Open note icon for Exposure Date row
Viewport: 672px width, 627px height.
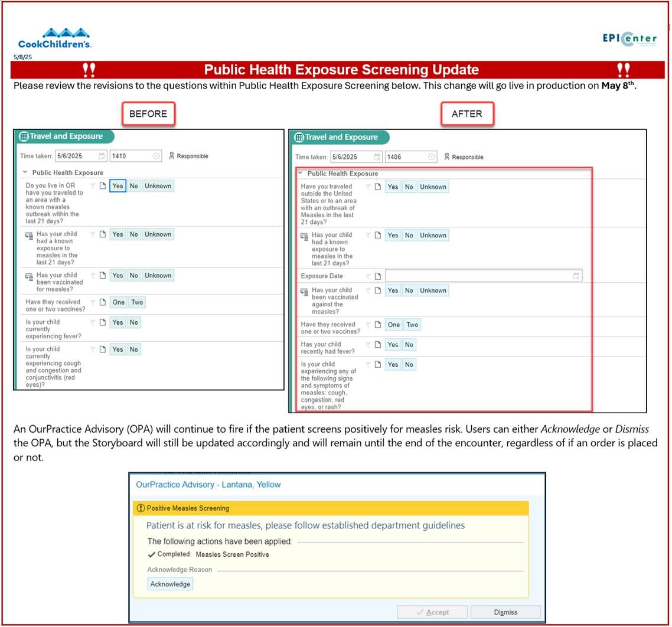pos(377,276)
